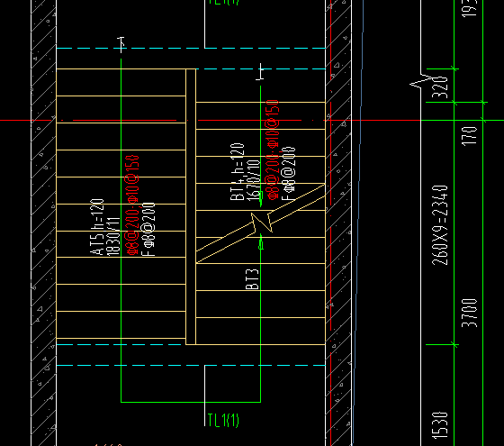This screenshot has width=504, height=446.
Task: Click the 170 dimension value
Action: pyautogui.click(x=470, y=136)
